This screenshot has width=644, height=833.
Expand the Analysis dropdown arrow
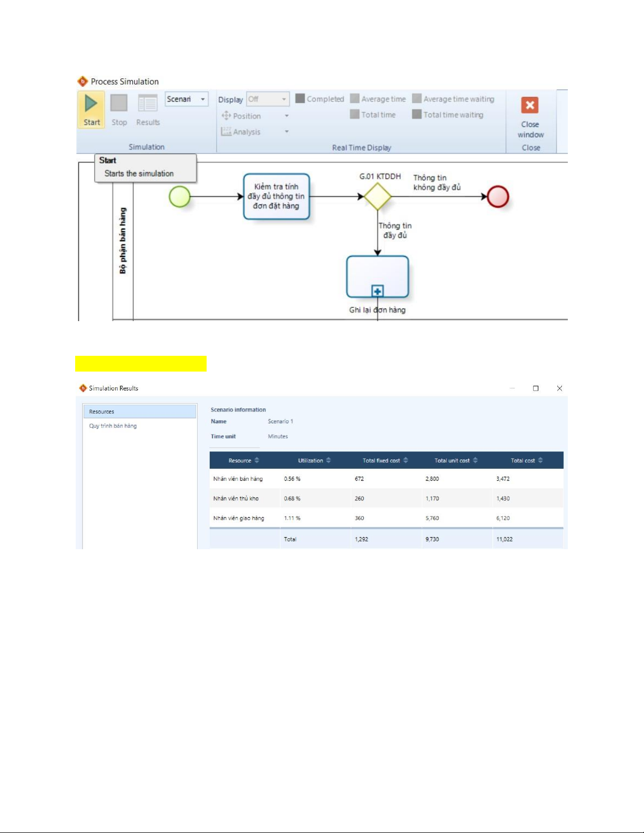287,131
